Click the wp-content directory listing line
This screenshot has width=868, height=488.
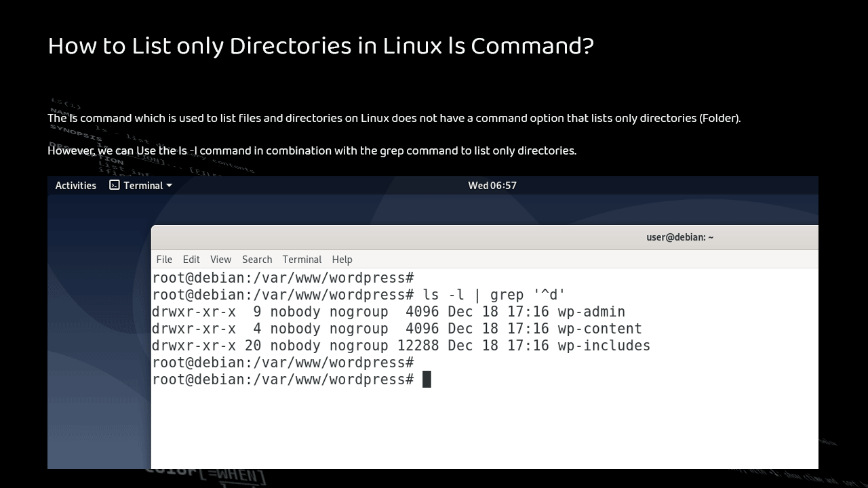pyautogui.click(x=397, y=329)
